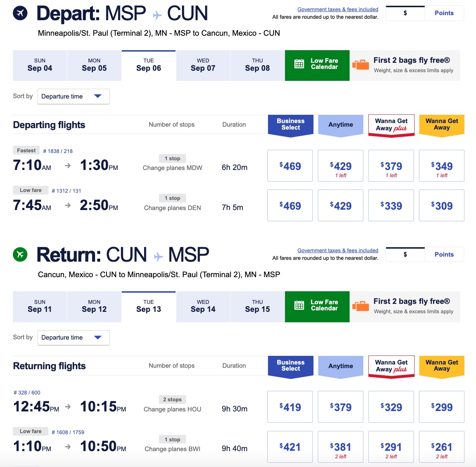Select the $349 Wanna Get Away fare
The height and width of the screenshot is (467, 476).
click(441, 166)
